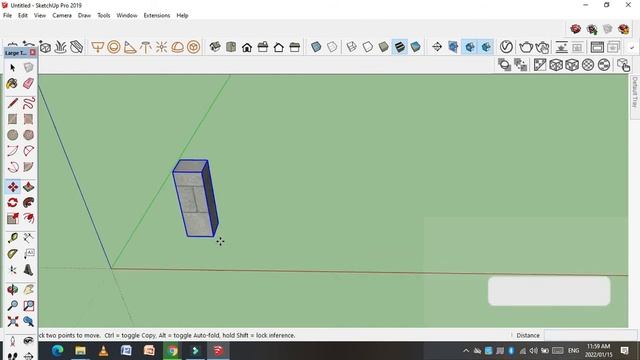Click the Zoom Extents tool
The image size is (640, 360).
click(12, 322)
